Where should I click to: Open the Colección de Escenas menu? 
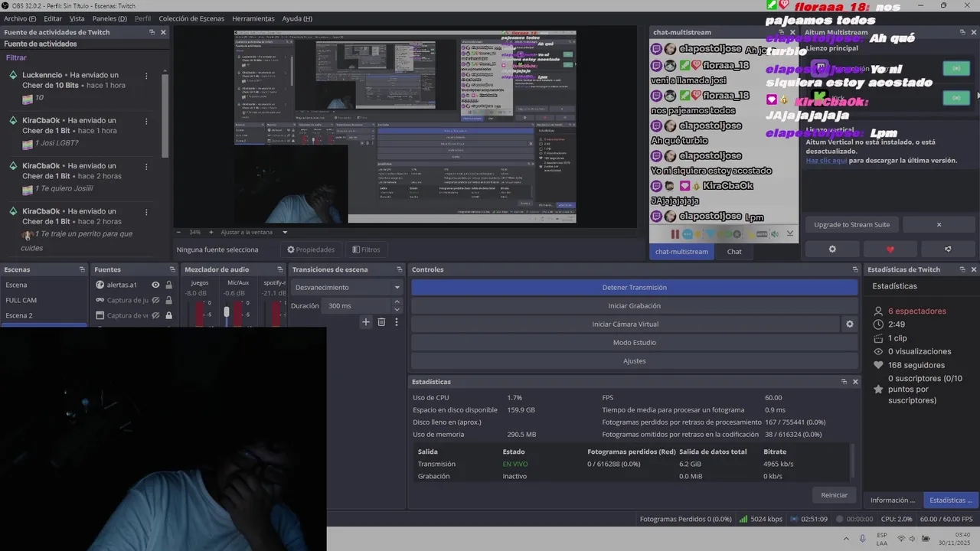pos(191,18)
